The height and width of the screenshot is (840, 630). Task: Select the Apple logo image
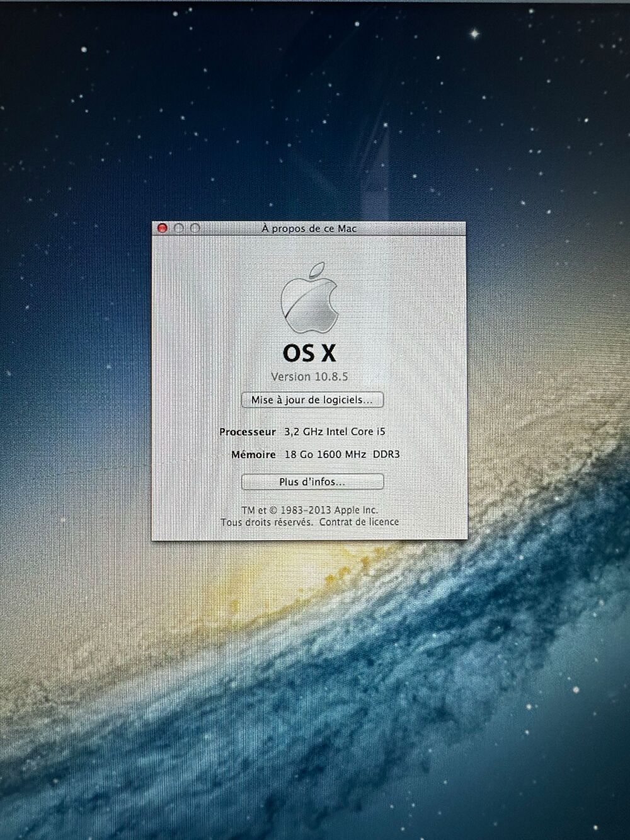pyautogui.click(x=309, y=298)
